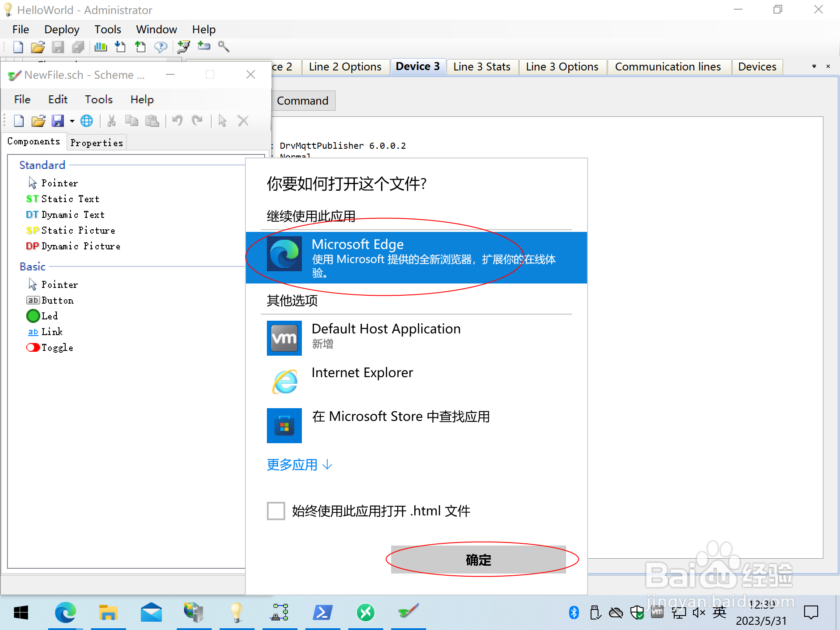840x630 pixels.
Task: Click the wrench tools icon in Administrator toolbar
Action: point(224,47)
